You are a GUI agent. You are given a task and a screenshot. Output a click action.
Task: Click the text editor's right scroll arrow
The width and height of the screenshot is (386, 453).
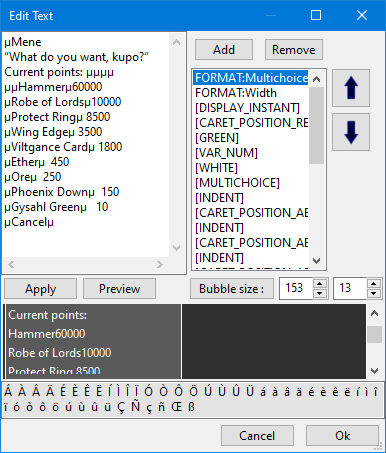[x=160, y=264]
